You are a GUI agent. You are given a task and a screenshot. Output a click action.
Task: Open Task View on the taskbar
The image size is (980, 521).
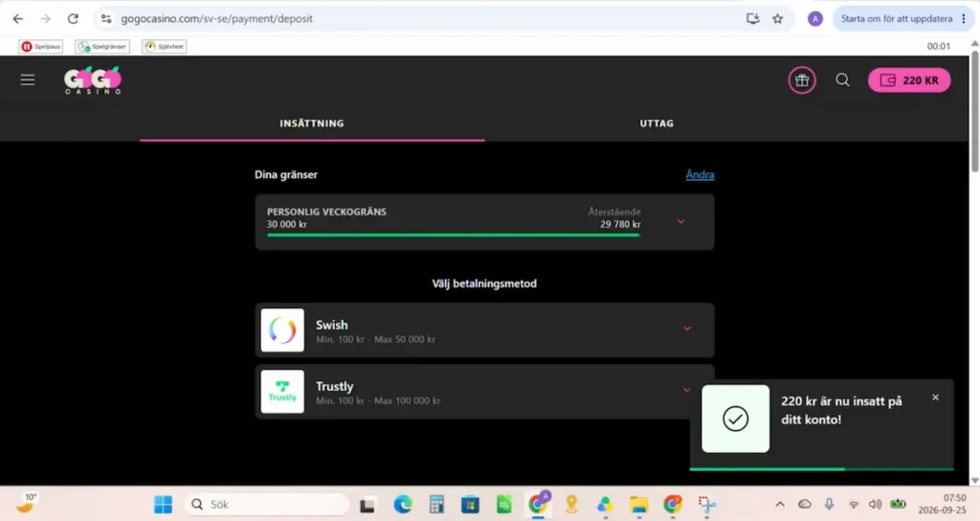pos(367,504)
